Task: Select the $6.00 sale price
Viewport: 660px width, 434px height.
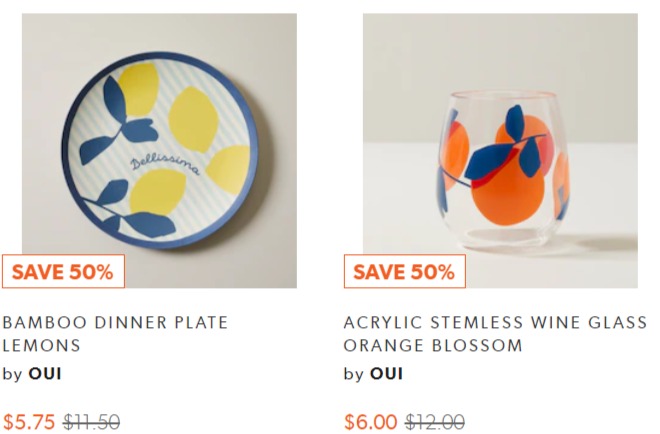Action: [370, 422]
